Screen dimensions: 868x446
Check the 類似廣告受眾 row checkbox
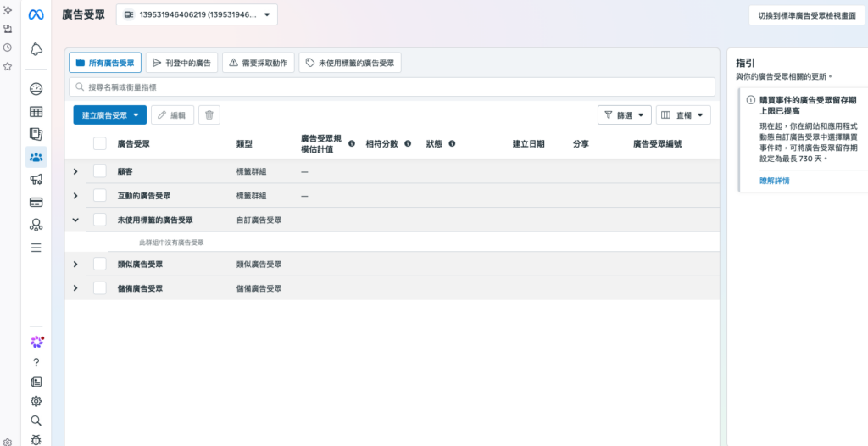(100, 265)
